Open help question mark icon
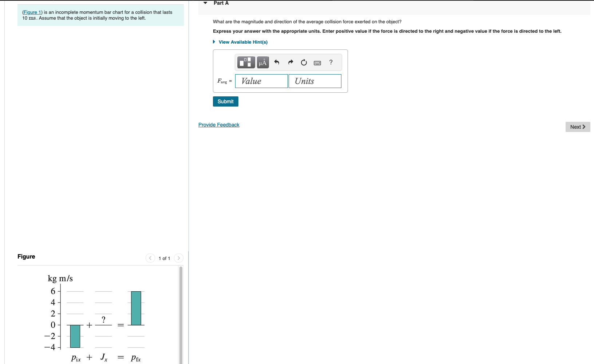This screenshot has width=594, height=364. (331, 62)
